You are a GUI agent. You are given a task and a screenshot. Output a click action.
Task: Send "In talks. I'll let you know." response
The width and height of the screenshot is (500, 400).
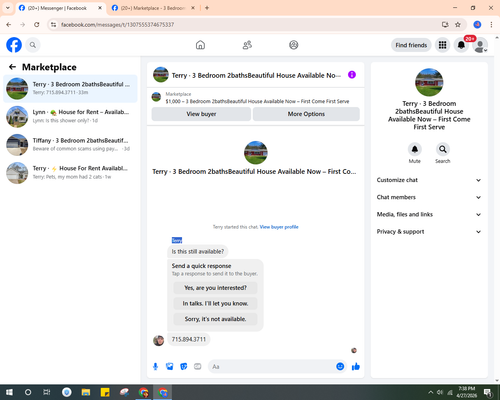(x=215, y=303)
